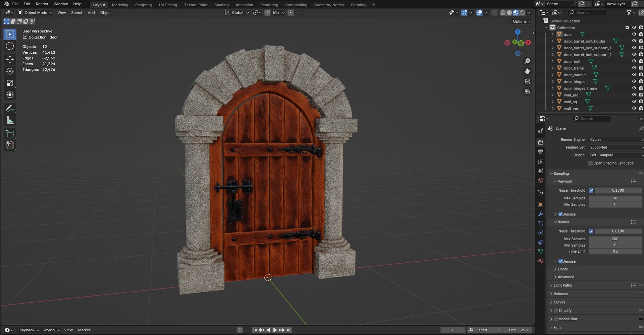Open Render Engine Cycles dropdown
This screenshot has height=335, width=644.
tap(616, 140)
